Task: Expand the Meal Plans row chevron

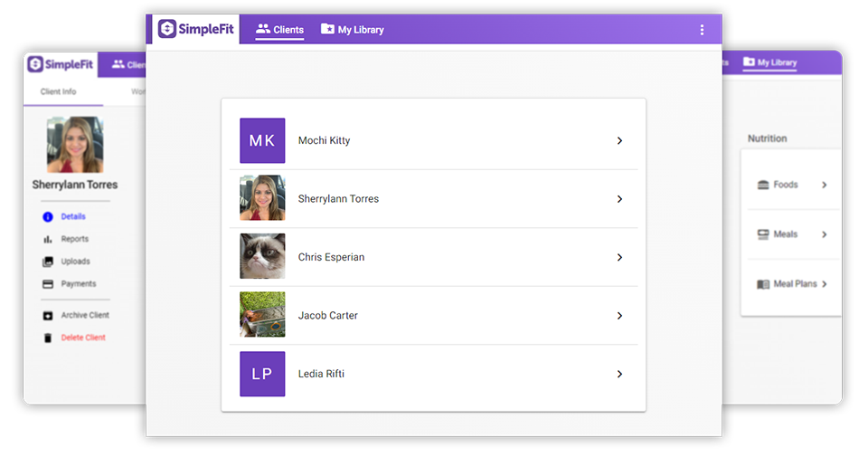Action: (825, 284)
